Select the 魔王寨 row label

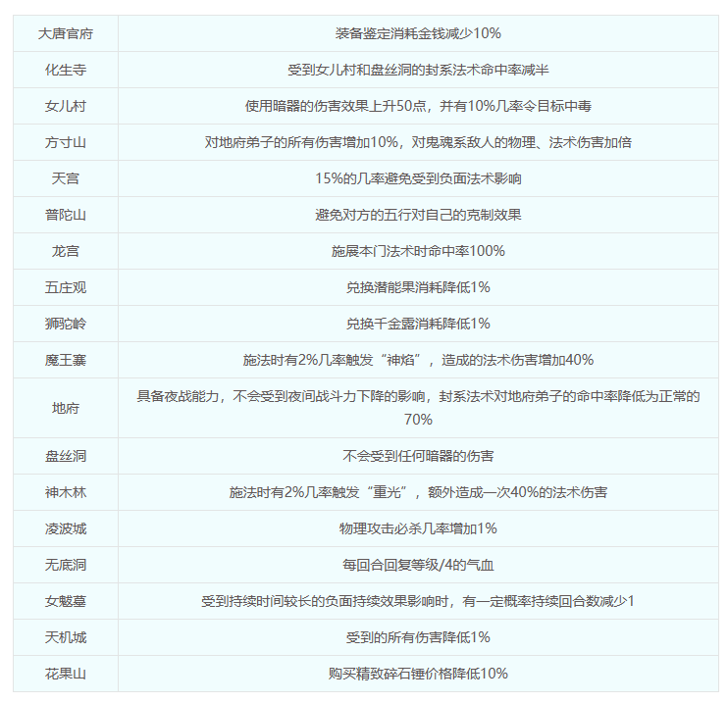pos(66,360)
